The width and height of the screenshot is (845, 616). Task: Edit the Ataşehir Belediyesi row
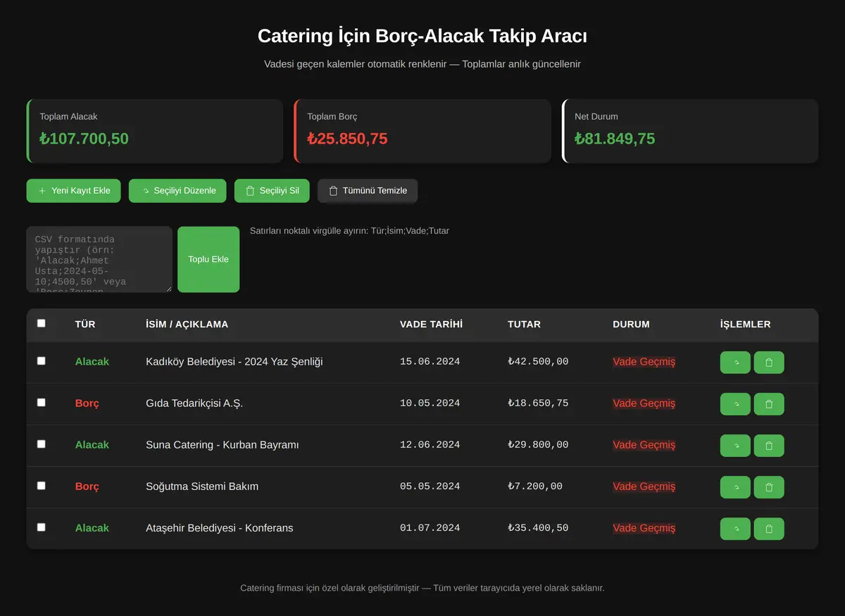735,529
